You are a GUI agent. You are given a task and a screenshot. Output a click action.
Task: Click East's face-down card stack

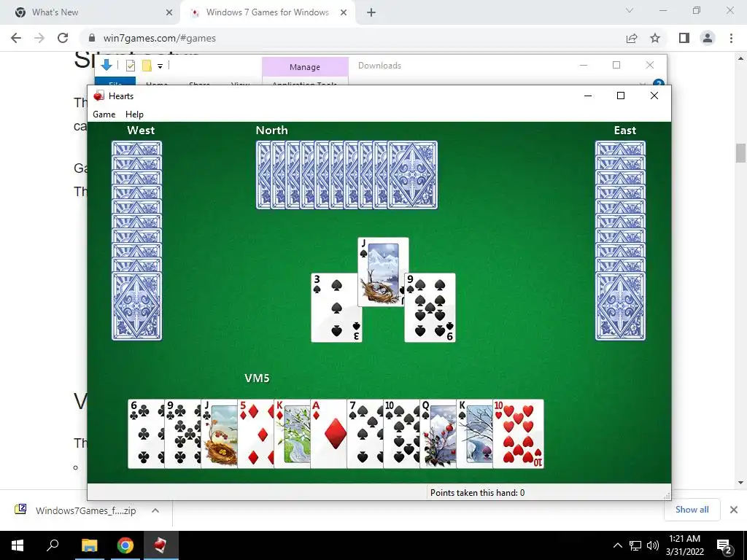point(620,241)
